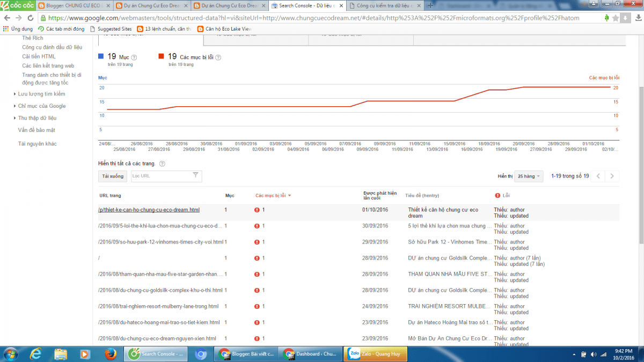
Task: Go to the previous results page arrow
Action: (x=599, y=176)
